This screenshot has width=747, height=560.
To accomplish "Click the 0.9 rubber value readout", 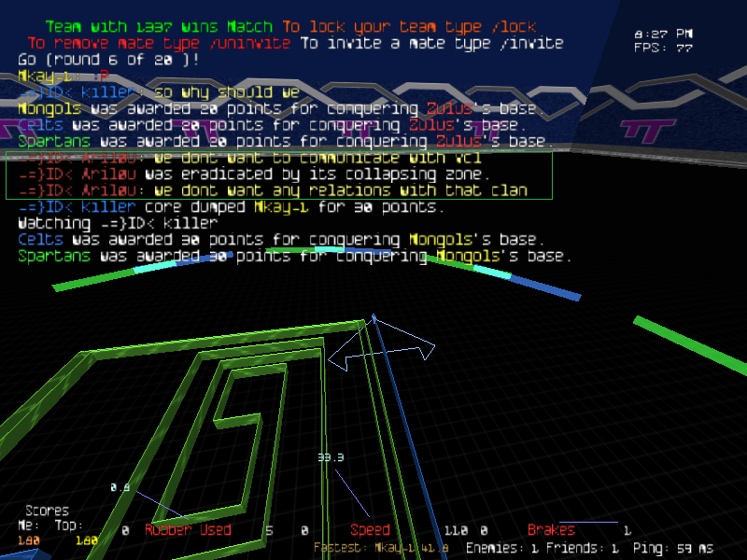I will 120,487.
